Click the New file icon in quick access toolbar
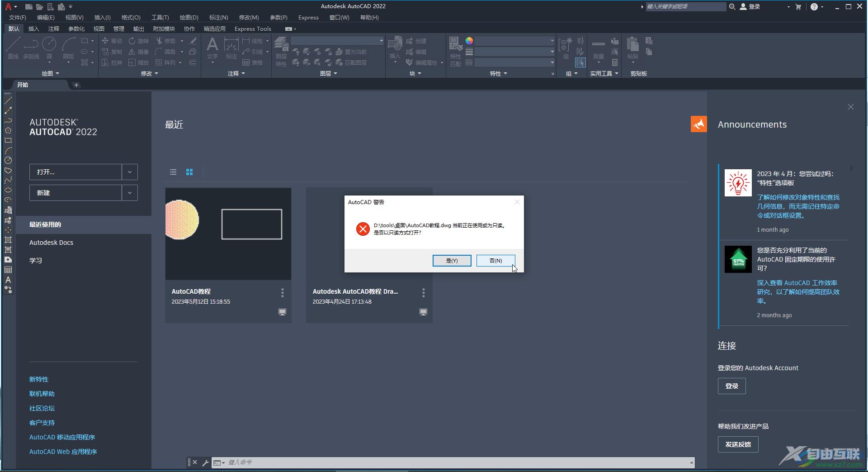 click(28, 6)
